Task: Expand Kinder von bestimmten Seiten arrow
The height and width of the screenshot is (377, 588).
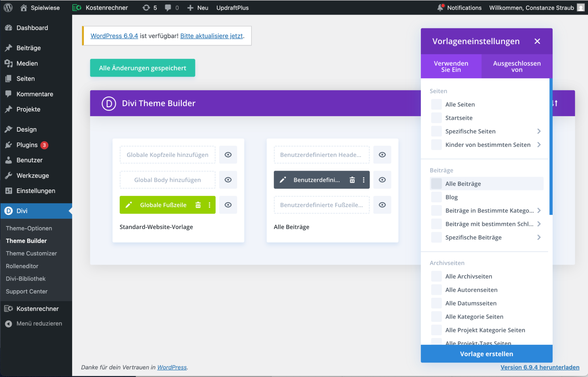Action: click(x=539, y=145)
